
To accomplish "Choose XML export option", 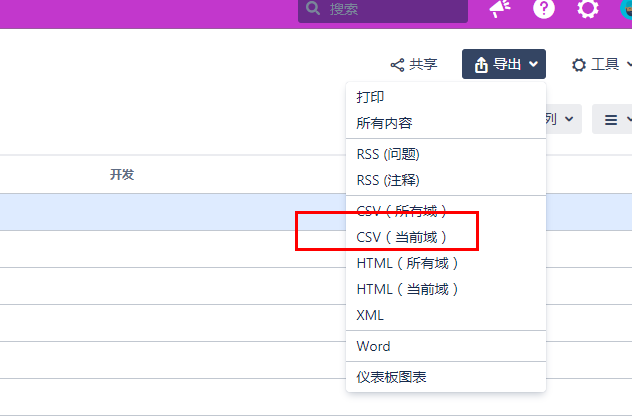I will point(446,315).
